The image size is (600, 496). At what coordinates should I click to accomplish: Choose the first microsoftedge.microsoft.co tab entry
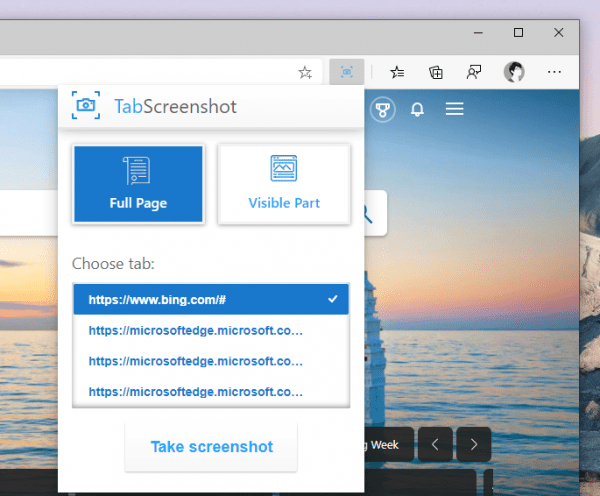[x=211, y=330]
